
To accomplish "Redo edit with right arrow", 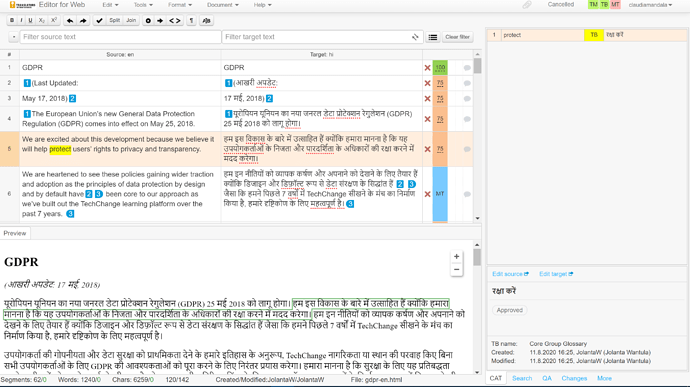I will coord(83,21).
